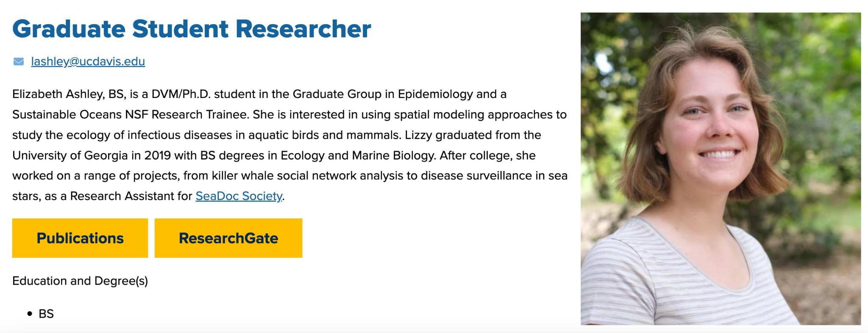Follow the SeaDoc Society hyperlink
The width and height of the screenshot is (868, 333).
(239, 196)
